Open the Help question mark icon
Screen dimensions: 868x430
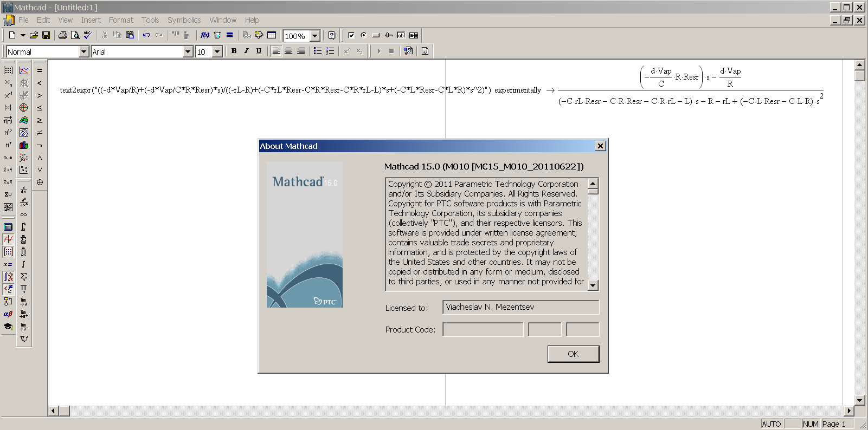[332, 35]
